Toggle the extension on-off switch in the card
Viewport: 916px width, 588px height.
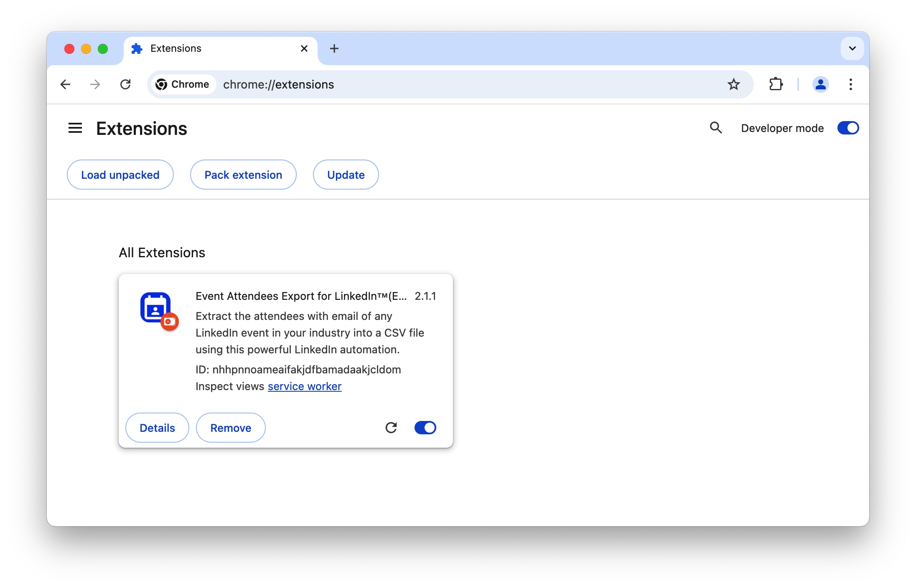point(425,428)
